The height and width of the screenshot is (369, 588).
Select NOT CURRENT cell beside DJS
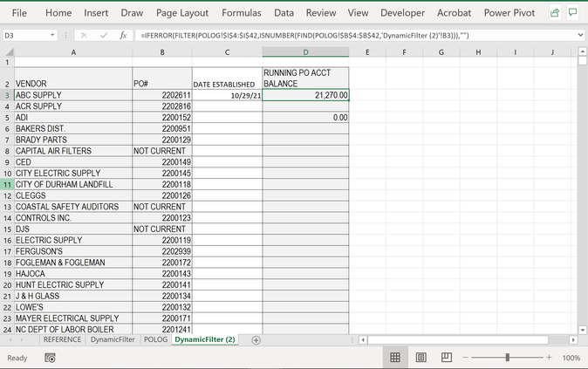click(162, 229)
